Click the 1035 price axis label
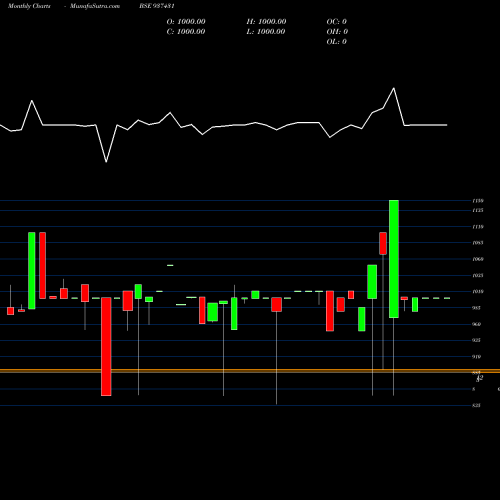This screenshot has height=500, width=500. (477, 275)
